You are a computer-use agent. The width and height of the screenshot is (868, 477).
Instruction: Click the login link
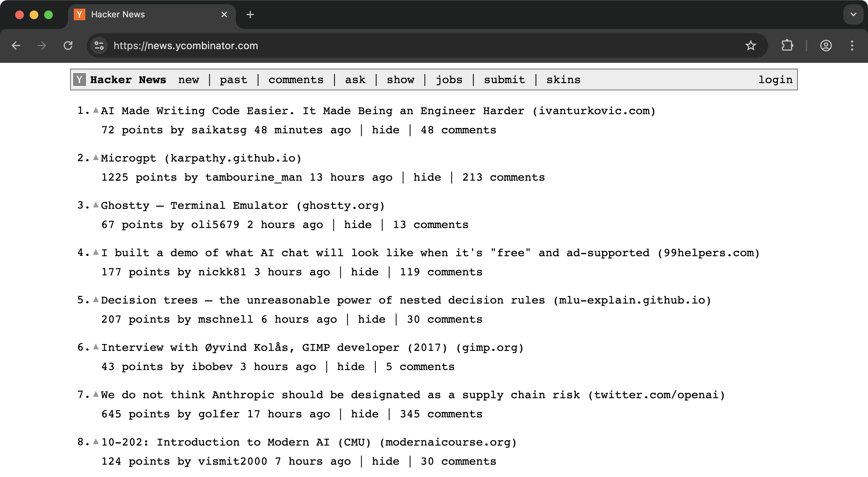(x=775, y=80)
